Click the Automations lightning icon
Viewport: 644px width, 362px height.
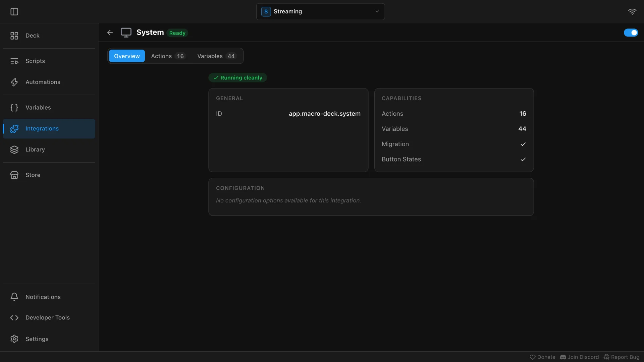pyautogui.click(x=14, y=82)
